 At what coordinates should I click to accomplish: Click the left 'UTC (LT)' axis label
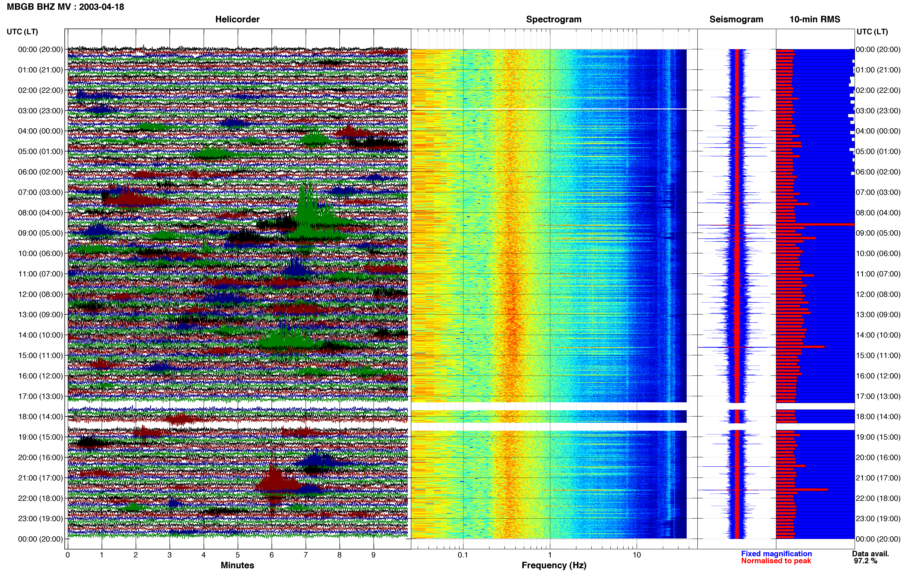(x=22, y=32)
